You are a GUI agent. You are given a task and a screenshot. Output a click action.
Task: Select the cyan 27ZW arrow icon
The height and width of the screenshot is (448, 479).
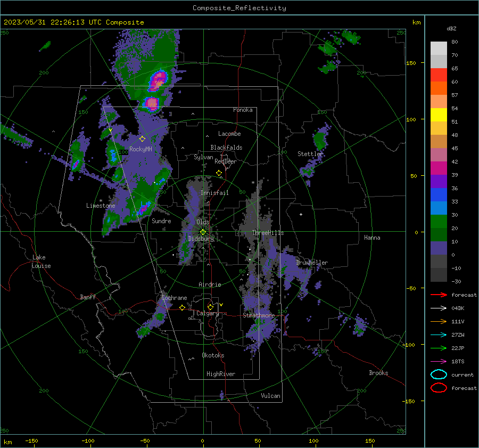pyautogui.click(x=439, y=335)
